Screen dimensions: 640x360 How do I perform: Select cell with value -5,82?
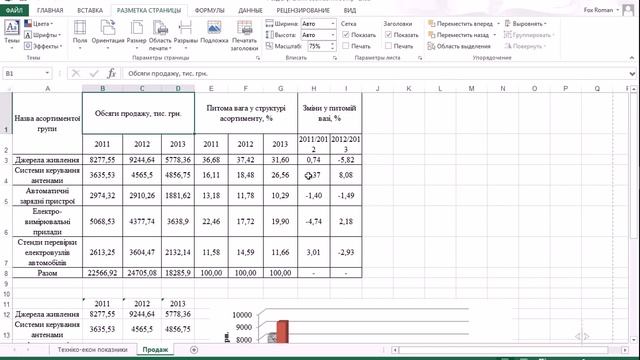pos(346,160)
